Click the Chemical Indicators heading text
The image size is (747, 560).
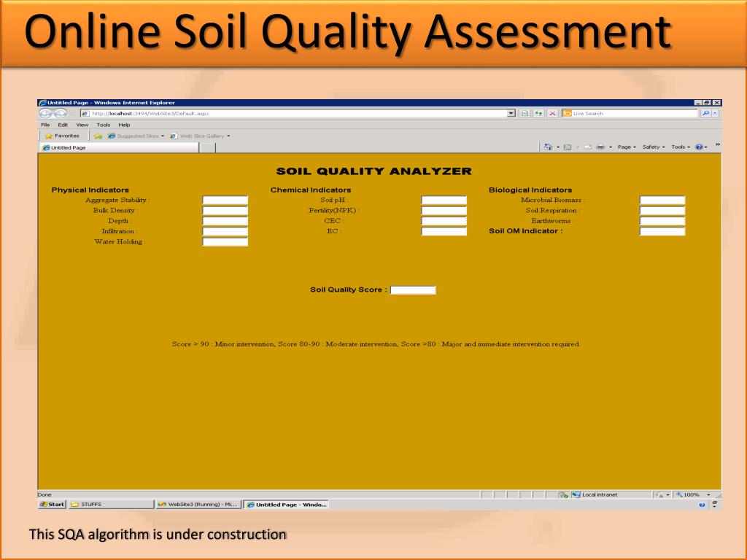[x=311, y=190]
